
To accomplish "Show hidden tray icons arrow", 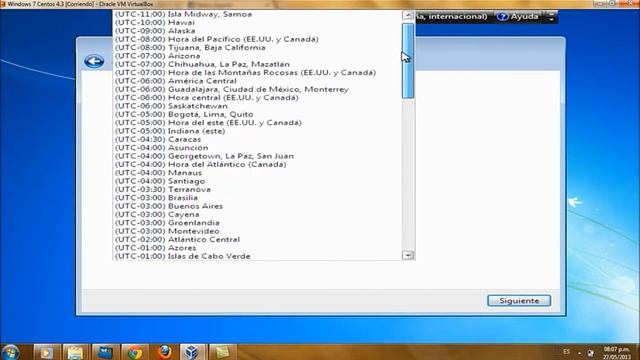I will click(579, 353).
